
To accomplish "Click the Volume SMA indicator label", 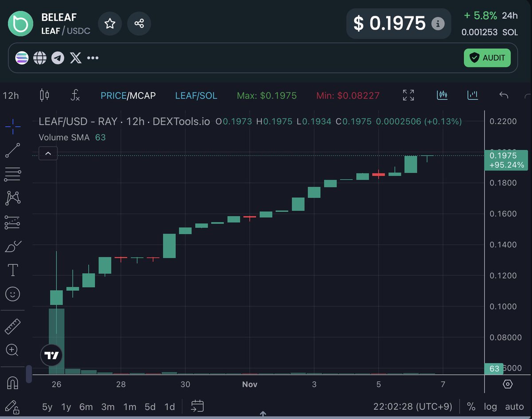I will (64, 138).
